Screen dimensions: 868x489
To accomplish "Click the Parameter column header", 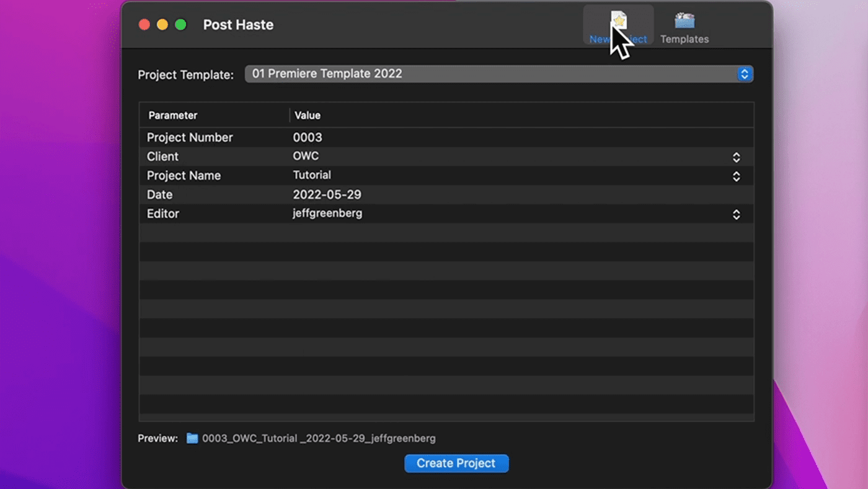I will coord(173,115).
